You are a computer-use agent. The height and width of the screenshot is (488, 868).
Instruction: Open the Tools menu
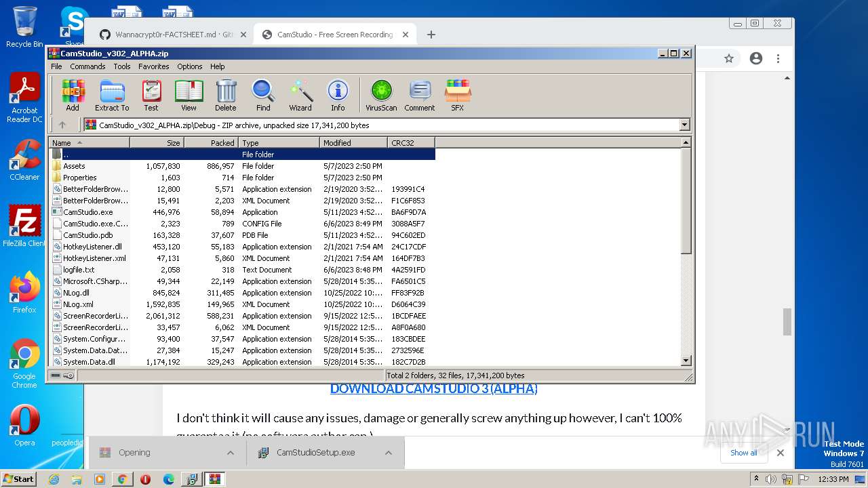[x=122, y=66]
